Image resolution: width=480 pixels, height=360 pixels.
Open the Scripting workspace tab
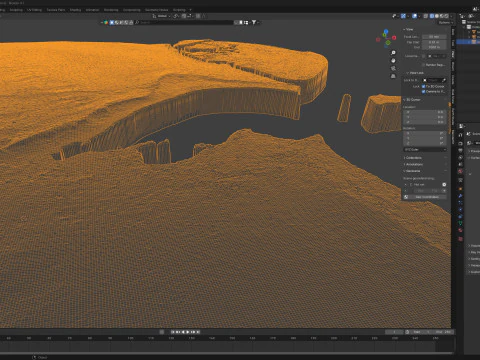pyautogui.click(x=179, y=10)
